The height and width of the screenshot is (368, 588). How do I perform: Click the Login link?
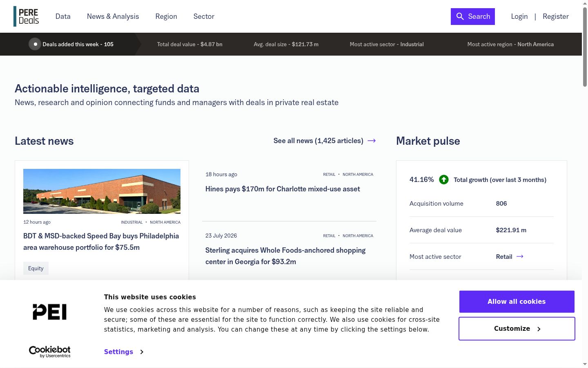(x=519, y=16)
